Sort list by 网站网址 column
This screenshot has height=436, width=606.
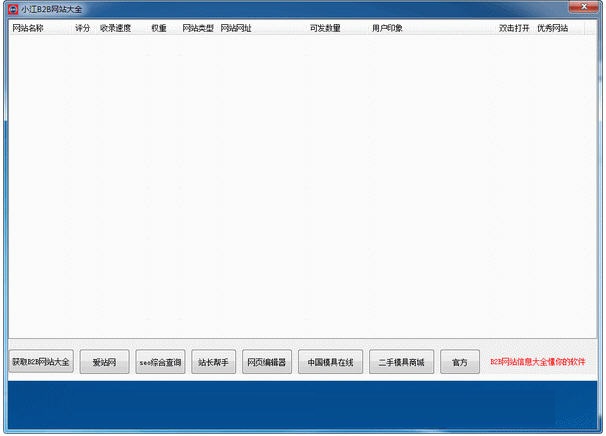pos(236,28)
